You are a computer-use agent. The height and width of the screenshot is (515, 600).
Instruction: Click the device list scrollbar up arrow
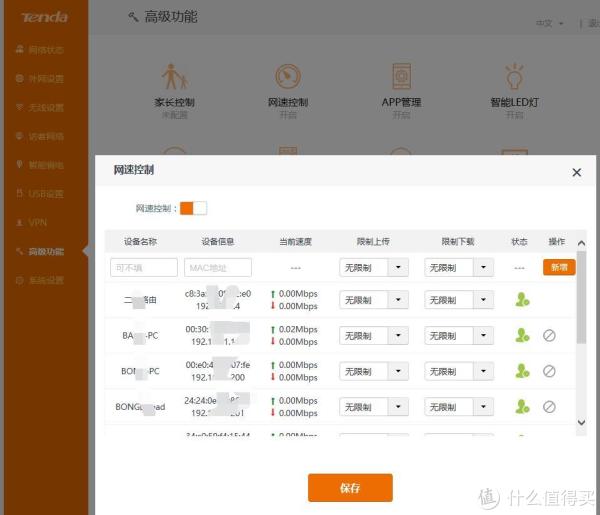[581, 243]
